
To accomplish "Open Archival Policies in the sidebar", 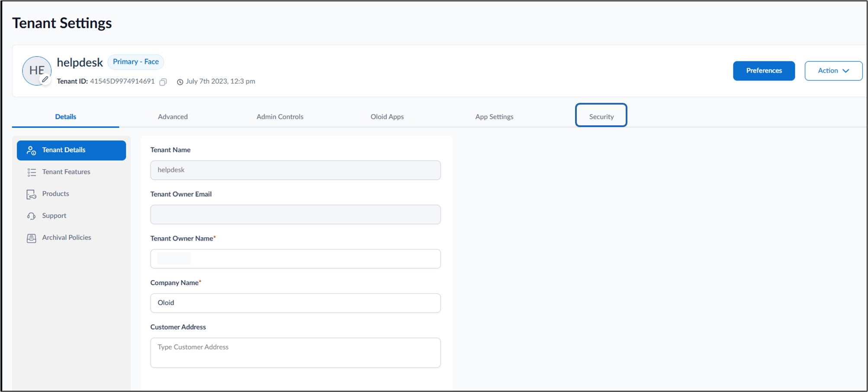I will (x=71, y=238).
